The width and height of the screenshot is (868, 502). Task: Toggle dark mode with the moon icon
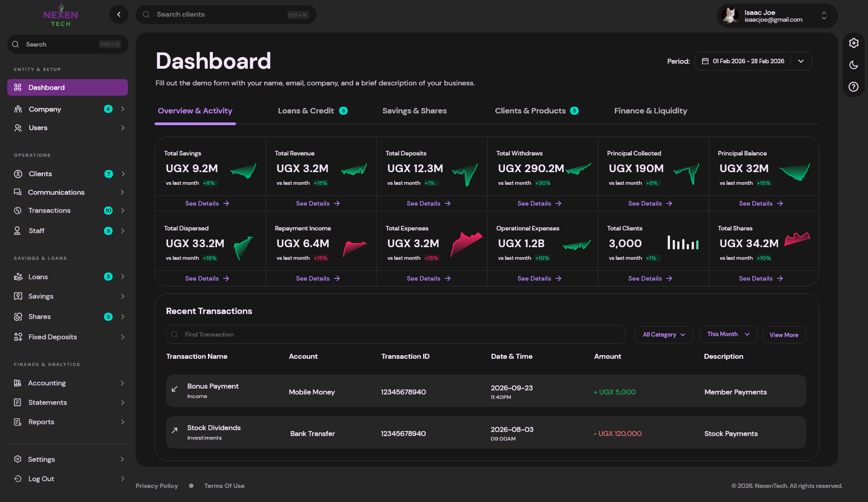tap(854, 65)
